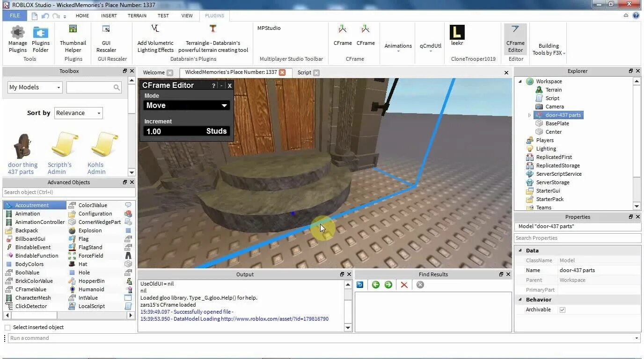Click the undo arrow in quick access bar

coord(45,16)
